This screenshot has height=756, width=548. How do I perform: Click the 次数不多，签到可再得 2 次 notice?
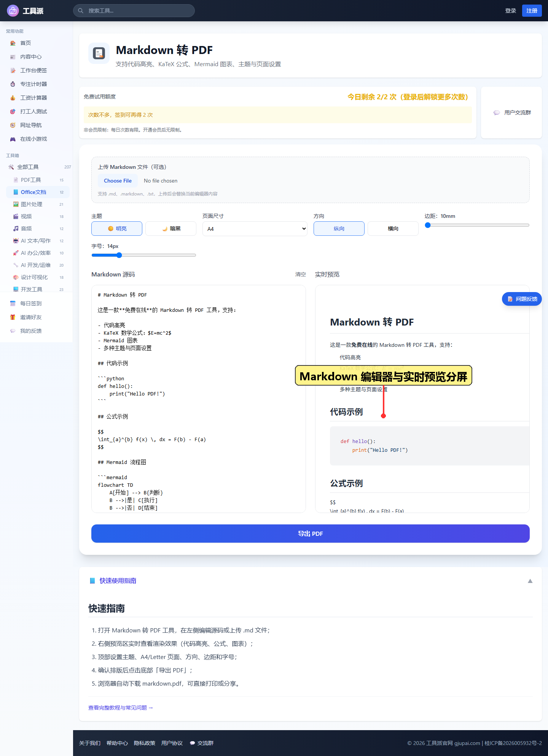tap(278, 115)
